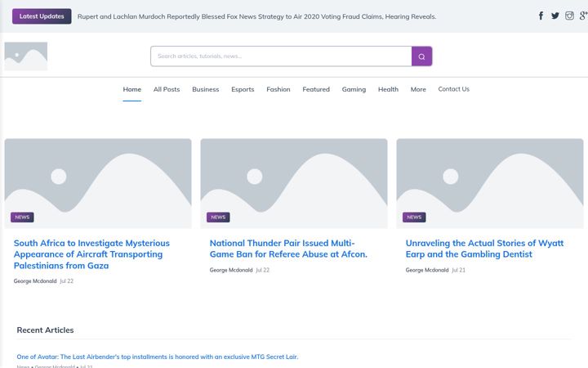Open the Wyatt Earp article thumbnail

(490, 183)
